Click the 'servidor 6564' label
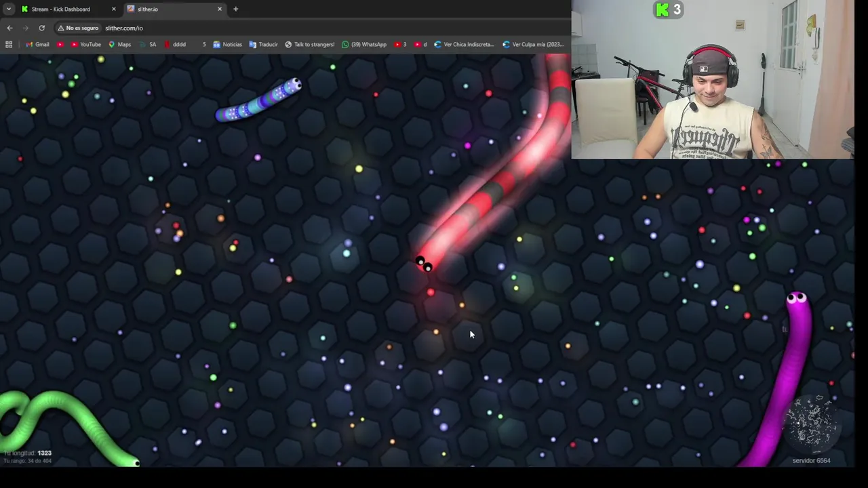 [x=811, y=460]
